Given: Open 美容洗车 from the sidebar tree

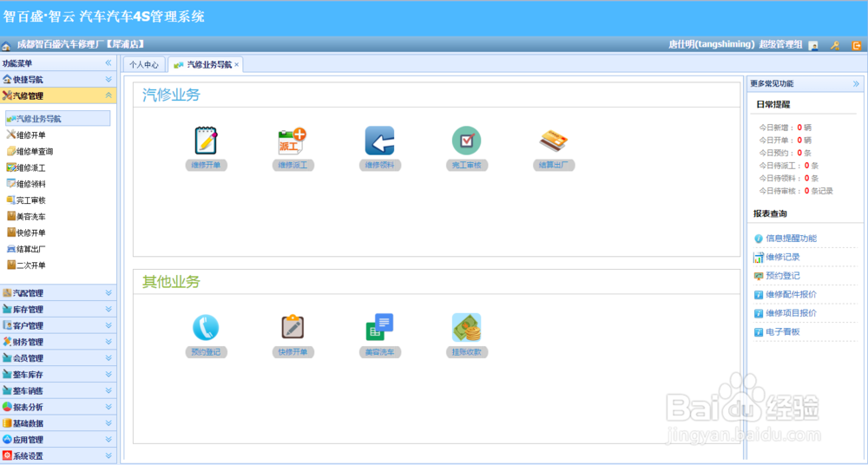Looking at the screenshot, I should [31, 216].
